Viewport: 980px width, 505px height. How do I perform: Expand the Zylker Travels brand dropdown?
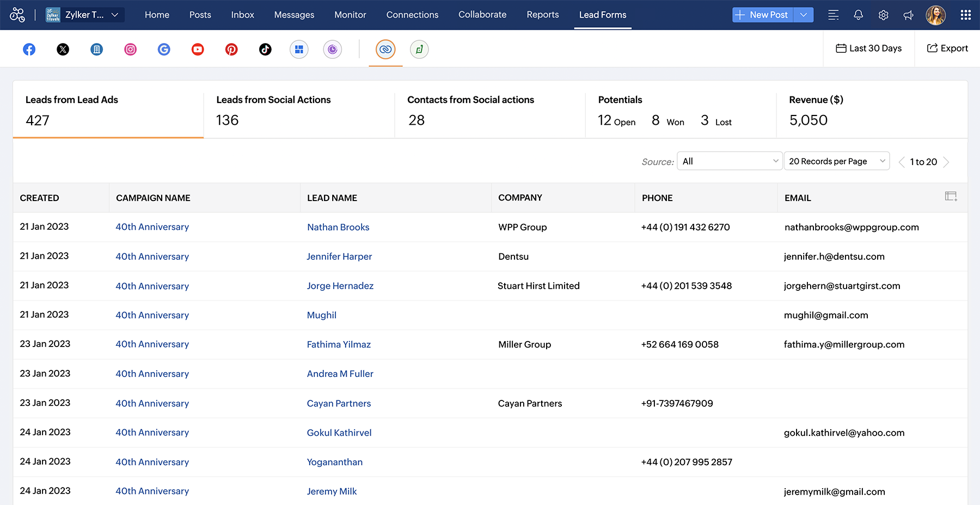(84, 15)
